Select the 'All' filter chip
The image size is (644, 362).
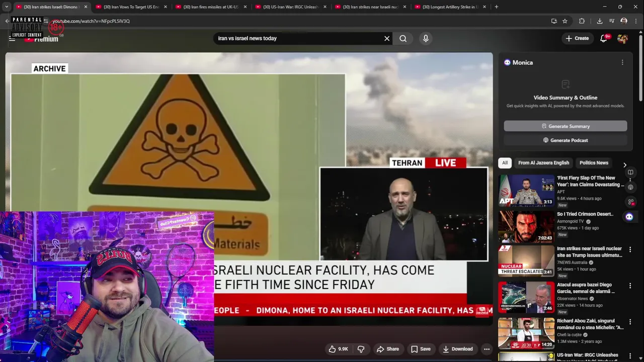click(505, 163)
